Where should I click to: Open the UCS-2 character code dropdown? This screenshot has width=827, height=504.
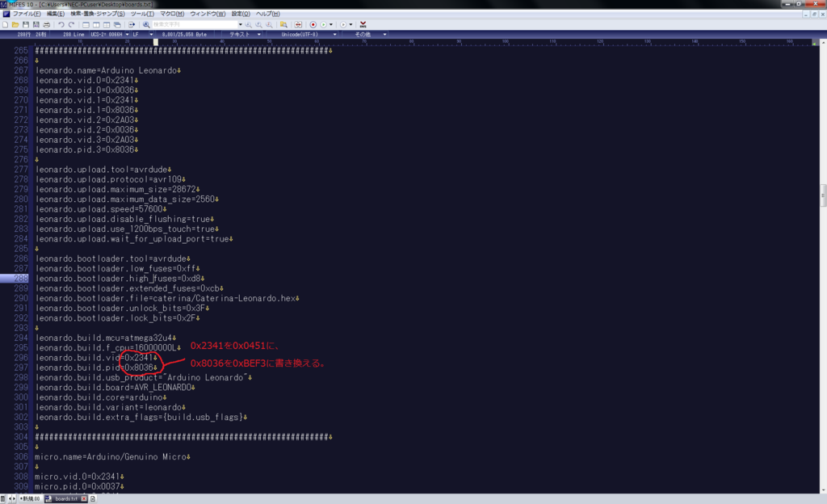(127, 34)
